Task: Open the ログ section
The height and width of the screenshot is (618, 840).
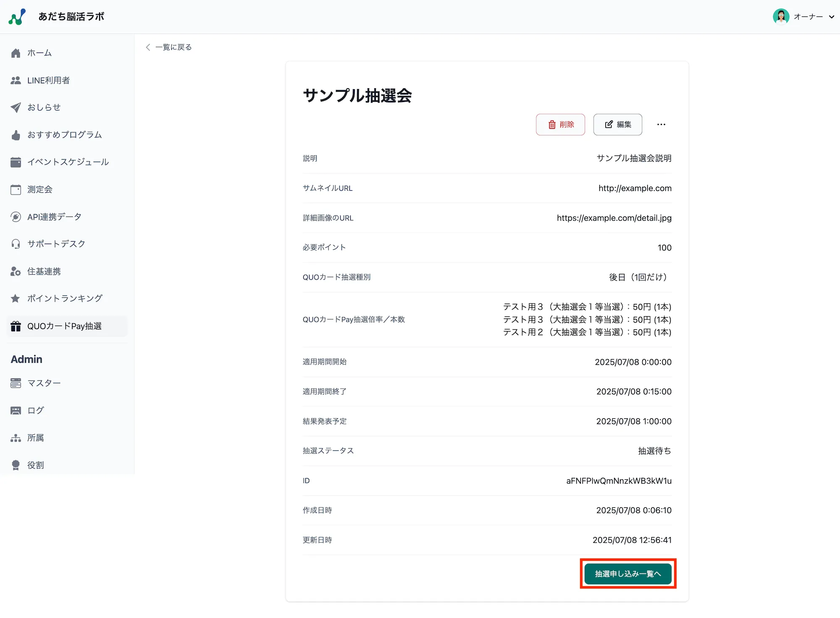Action: [x=16, y=410]
